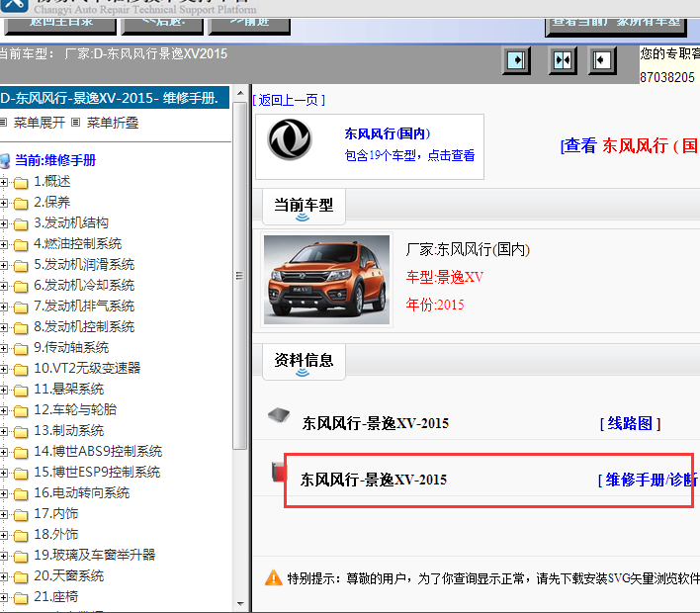Viewport: 700px width, 613px height.
Task: Click the 景逸XV car thumbnail image
Action: coord(327,280)
